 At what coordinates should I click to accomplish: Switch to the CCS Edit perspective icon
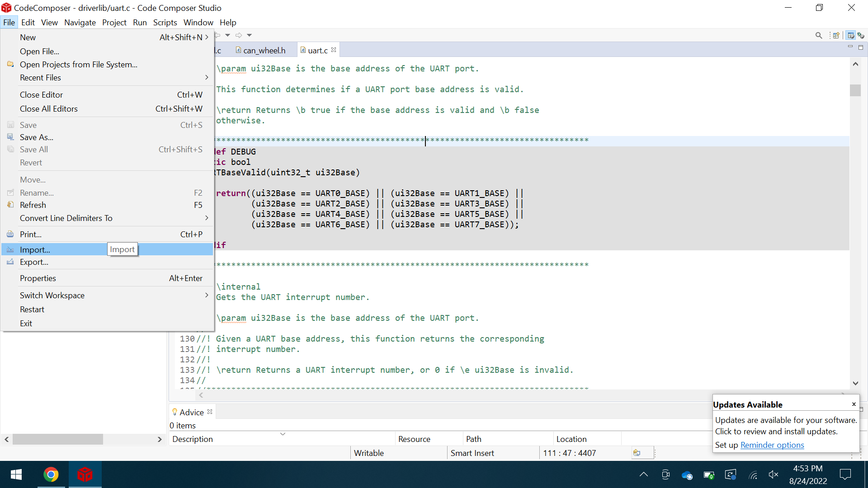tap(851, 35)
